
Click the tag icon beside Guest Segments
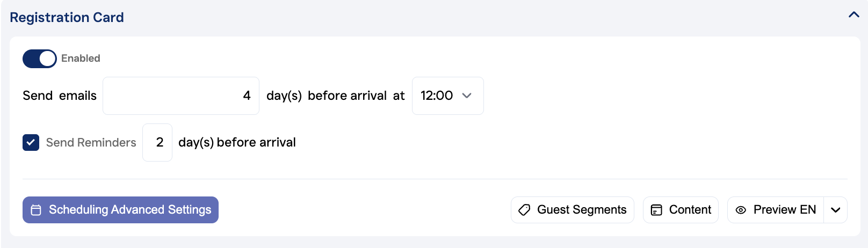click(x=524, y=210)
